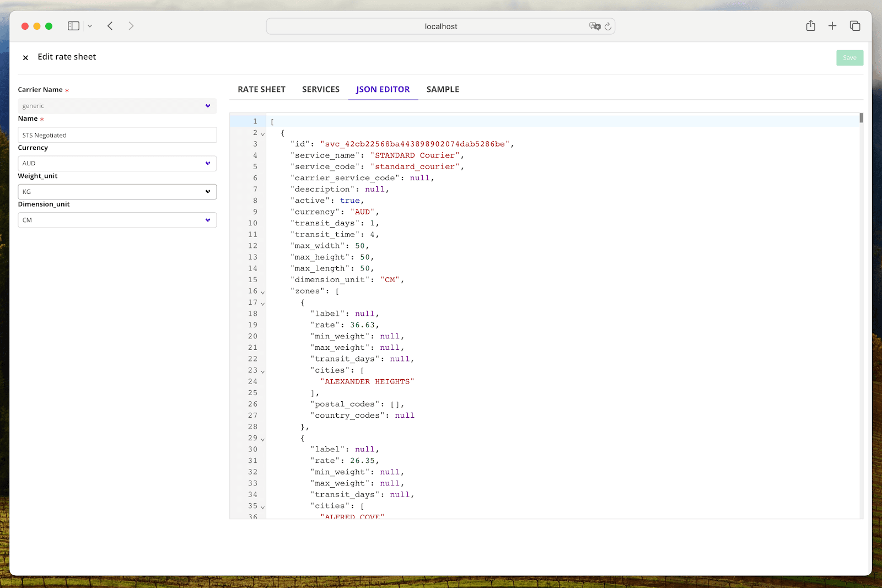This screenshot has height=588, width=882.
Task: Click the Save button
Action: 849,57
